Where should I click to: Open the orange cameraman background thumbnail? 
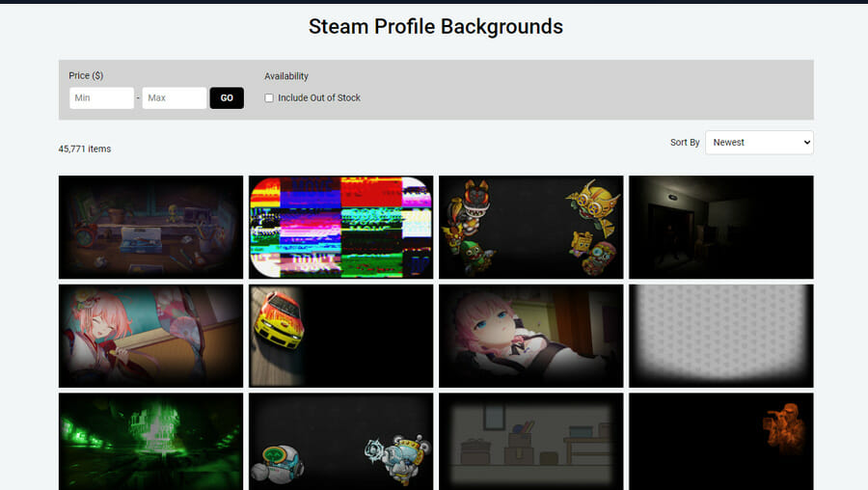coord(721,442)
